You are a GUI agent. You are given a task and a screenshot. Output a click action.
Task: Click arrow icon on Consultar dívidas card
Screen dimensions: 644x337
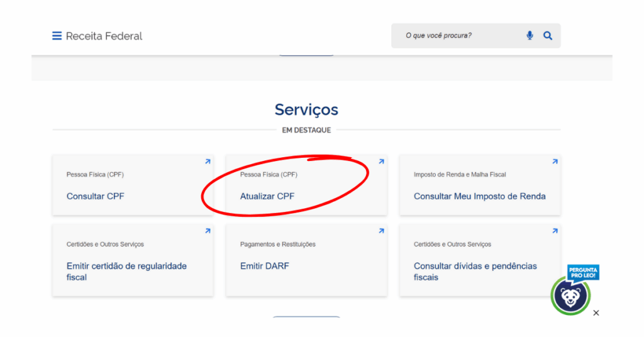coord(555,231)
